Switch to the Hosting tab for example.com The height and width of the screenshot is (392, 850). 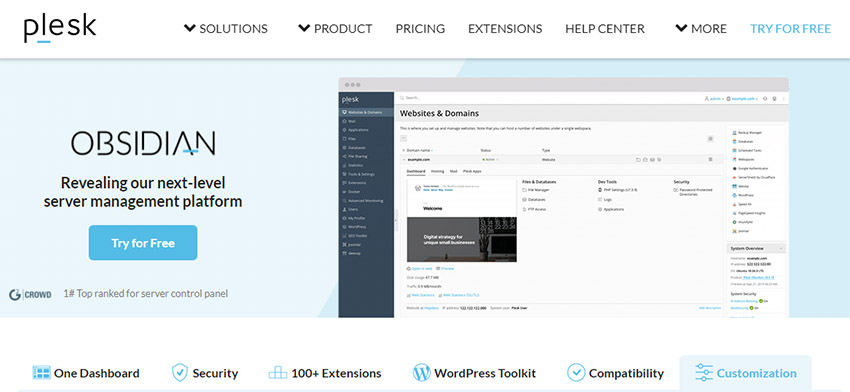point(437,171)
